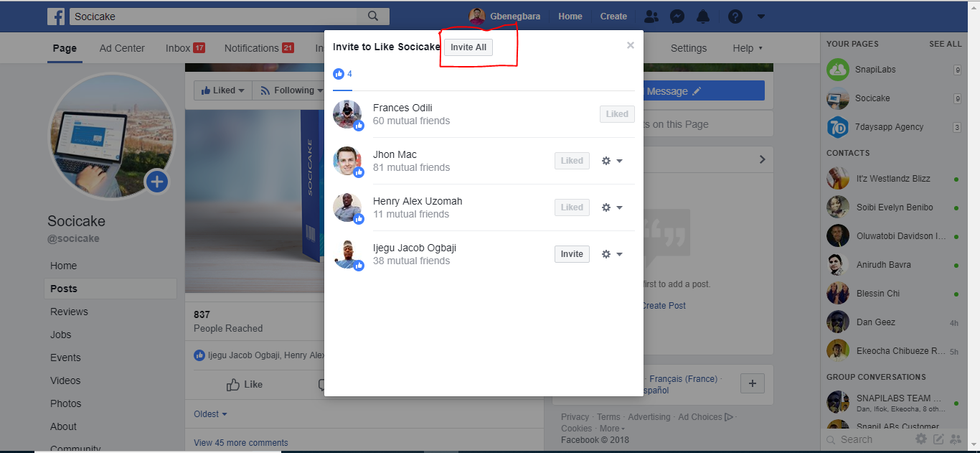
Task: Click View 45 more comments
Action: point(241,443)
